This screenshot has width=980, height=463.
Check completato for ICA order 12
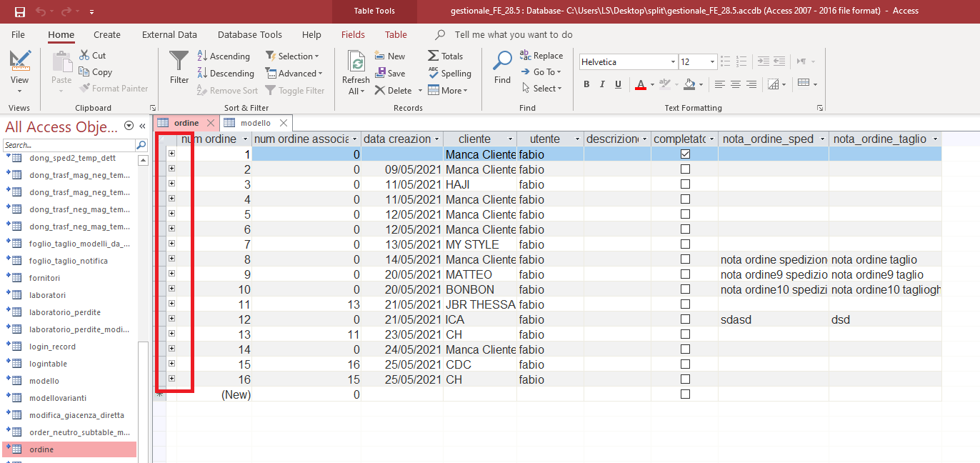tap(685, 319)
